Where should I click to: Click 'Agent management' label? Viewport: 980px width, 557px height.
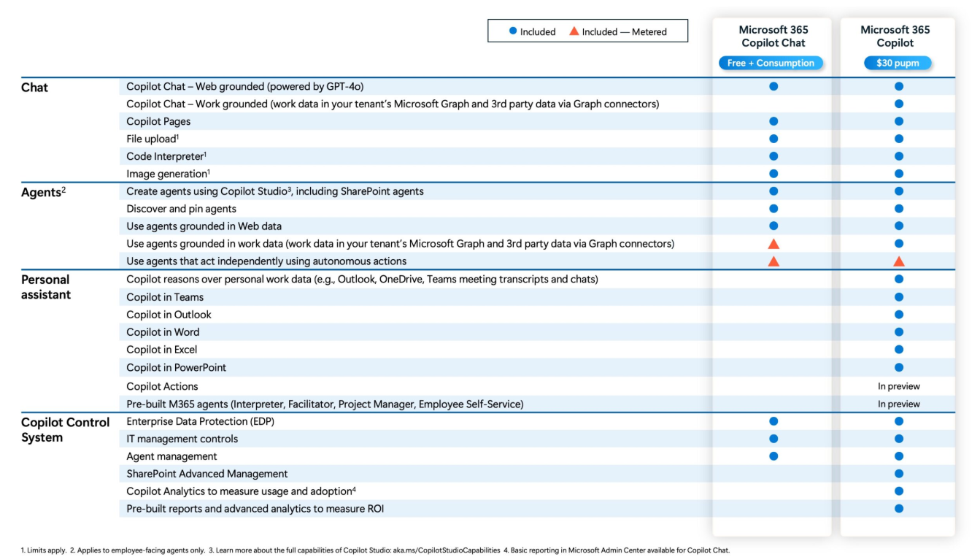click(171, 456)
